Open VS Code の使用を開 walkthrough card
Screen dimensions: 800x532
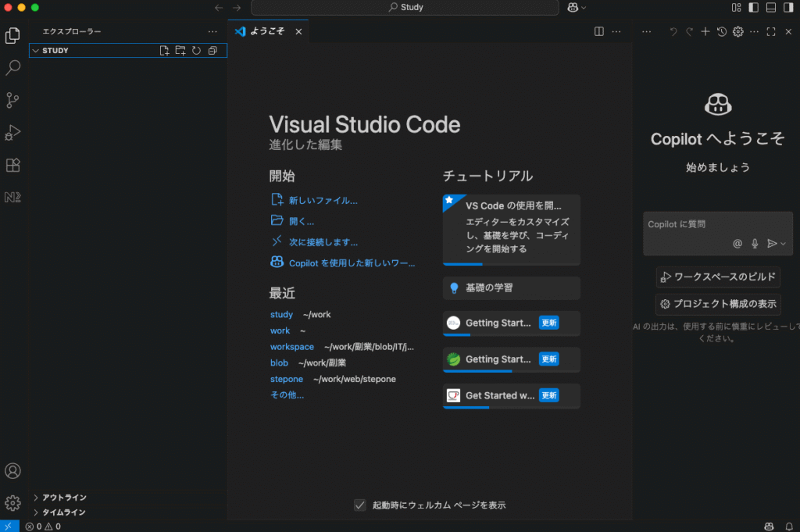[x=511, y=230]
